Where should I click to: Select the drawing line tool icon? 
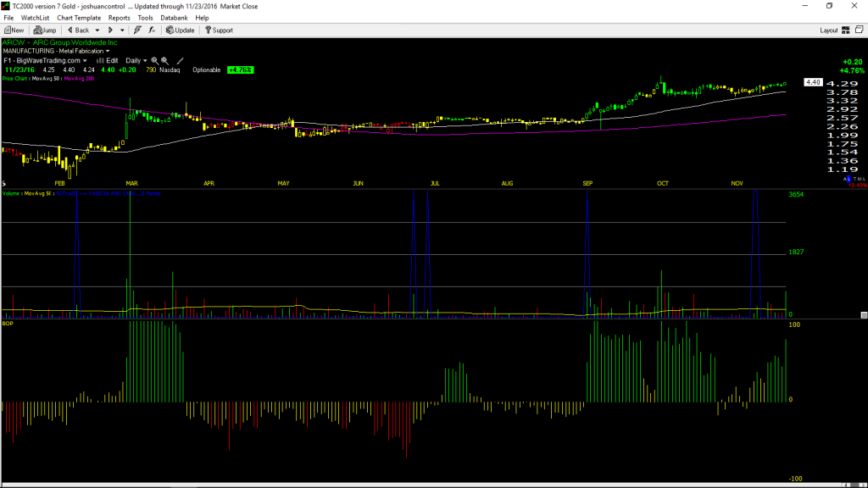pos(180,61)
